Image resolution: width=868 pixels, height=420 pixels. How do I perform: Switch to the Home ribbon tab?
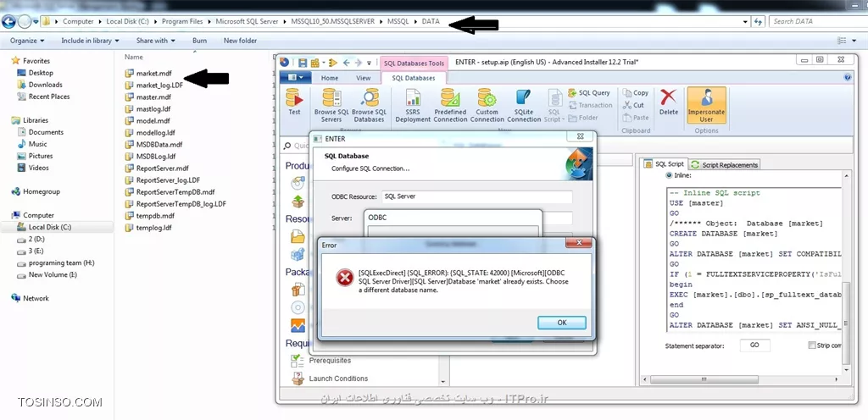tap(330, 78)
